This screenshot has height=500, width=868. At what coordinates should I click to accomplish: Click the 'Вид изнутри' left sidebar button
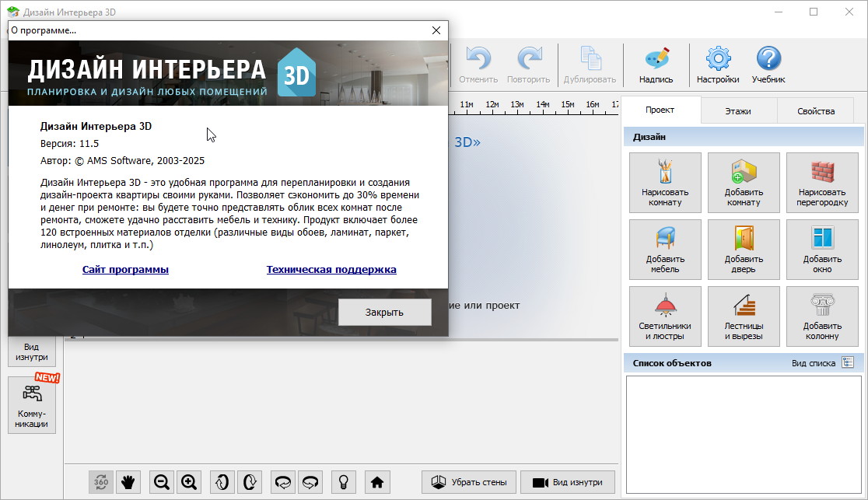(32, 351)
